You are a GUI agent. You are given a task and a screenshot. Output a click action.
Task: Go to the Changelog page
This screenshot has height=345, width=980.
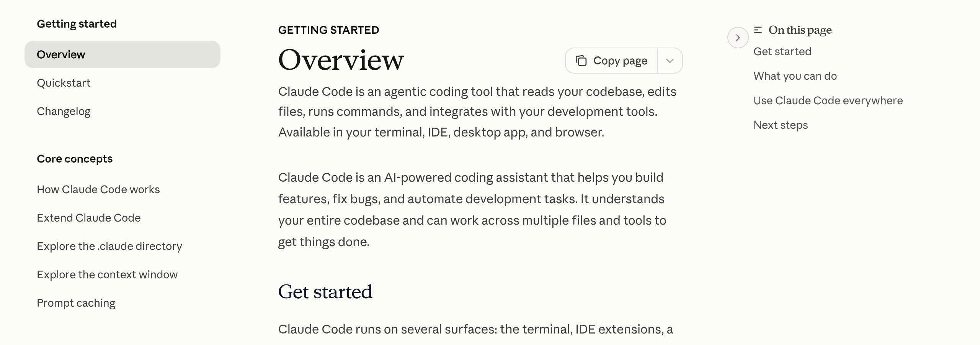coord(64,111)
